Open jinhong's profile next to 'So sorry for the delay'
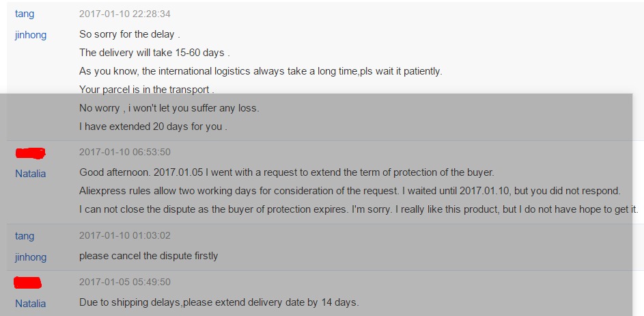644x316 pixels. click(31, 35)
